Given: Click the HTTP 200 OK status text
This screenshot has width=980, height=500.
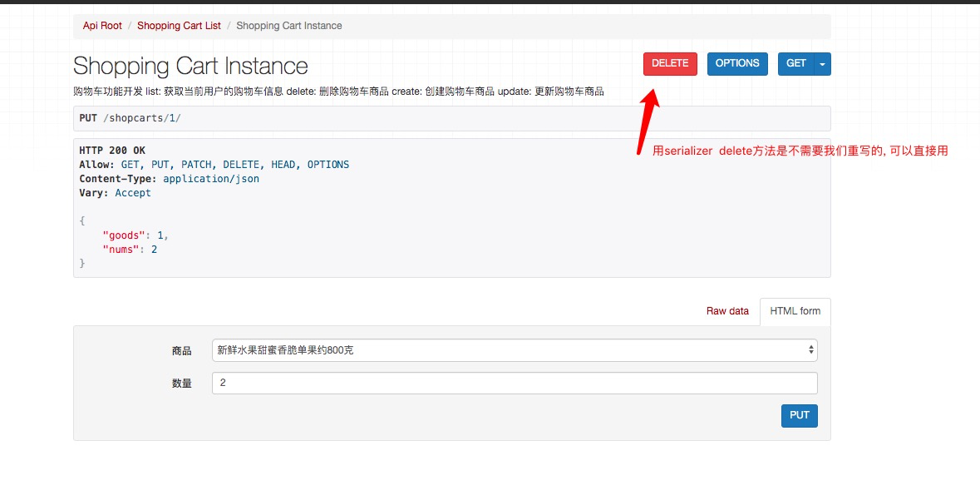Looking at the screenshot, I should (x=112, y=151).
